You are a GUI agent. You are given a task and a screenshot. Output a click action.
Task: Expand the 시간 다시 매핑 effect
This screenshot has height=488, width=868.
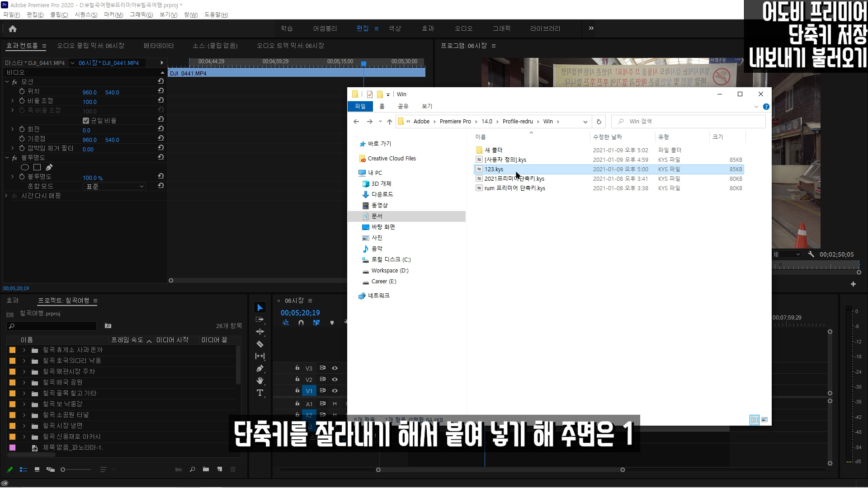6,196
